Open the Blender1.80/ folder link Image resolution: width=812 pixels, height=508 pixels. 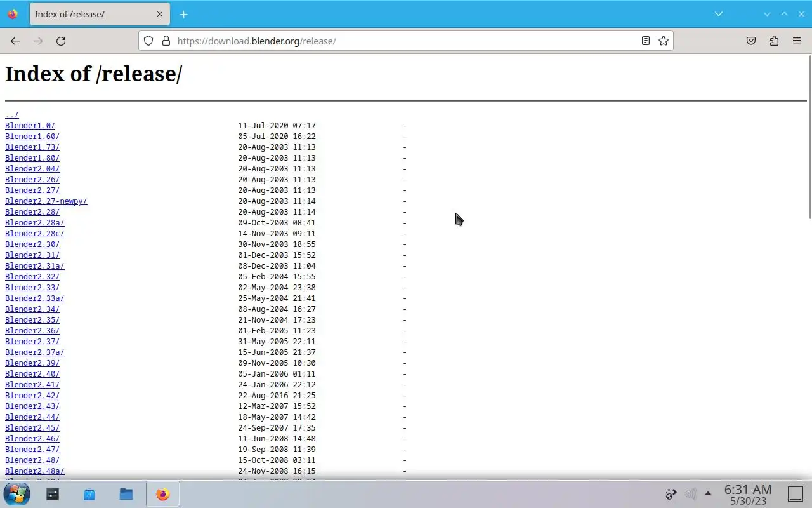point(32,158)
